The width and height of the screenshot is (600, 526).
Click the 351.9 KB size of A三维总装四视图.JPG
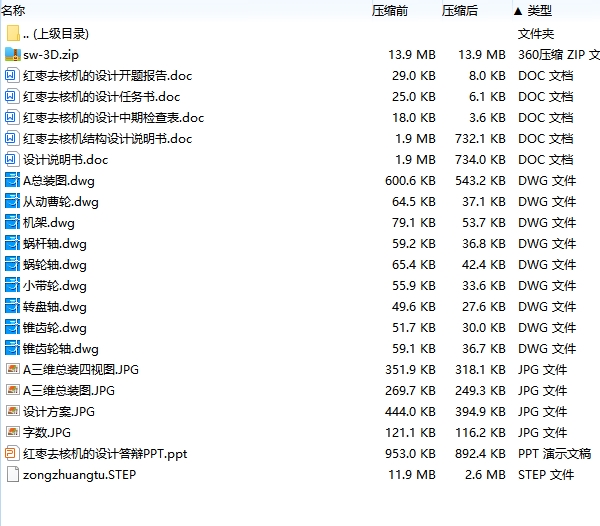[410, 370]
